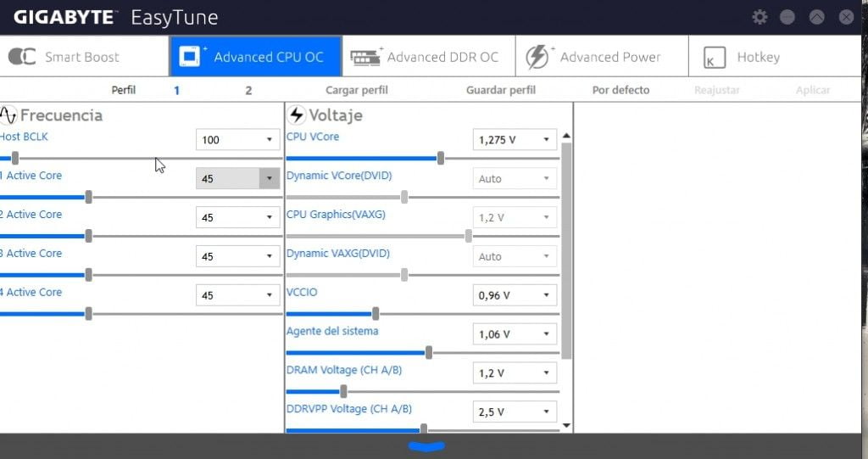Screen dimensions: 868x459
Task: Open the DRAM Voltage (CH A/B) dropdown
Action: (515, 372)
